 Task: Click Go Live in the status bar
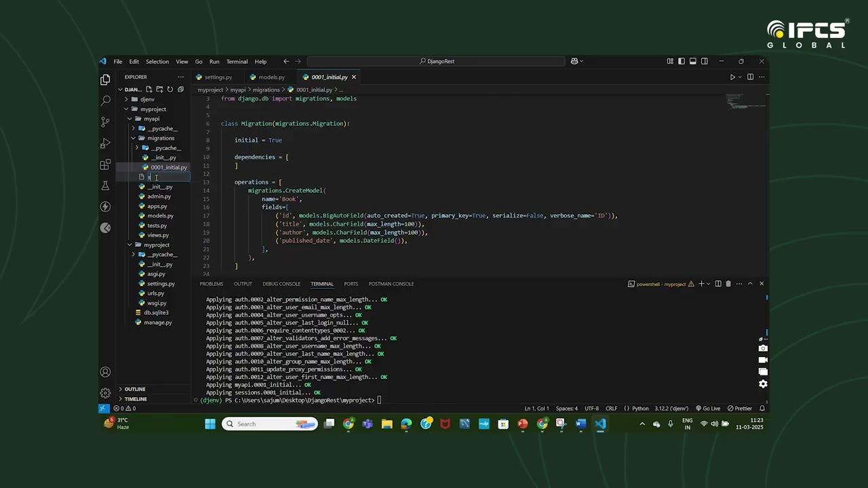(x=707, y=409)
